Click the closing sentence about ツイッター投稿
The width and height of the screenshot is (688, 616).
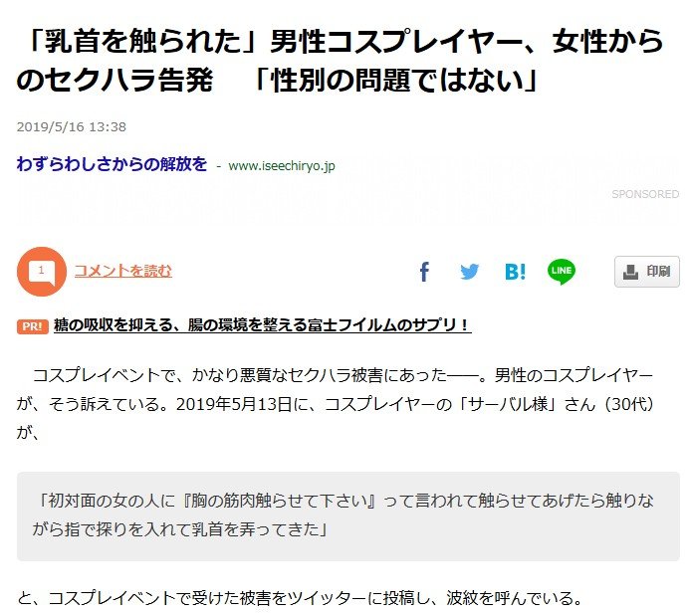click(300, 598)
